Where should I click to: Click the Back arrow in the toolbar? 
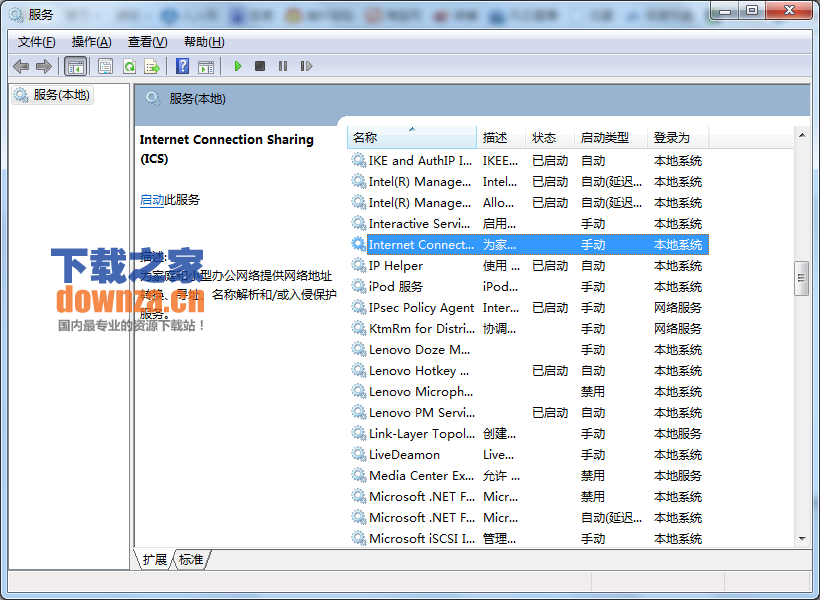pos(21,66)
